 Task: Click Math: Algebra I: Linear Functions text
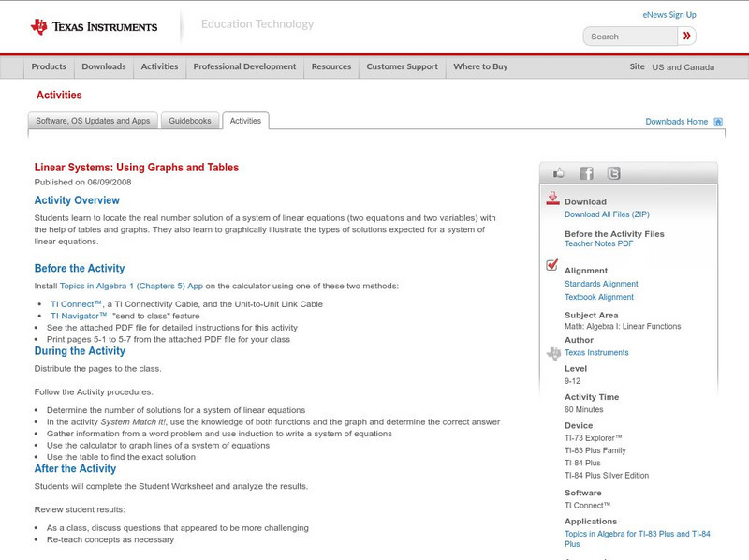[x=623, y=326]
